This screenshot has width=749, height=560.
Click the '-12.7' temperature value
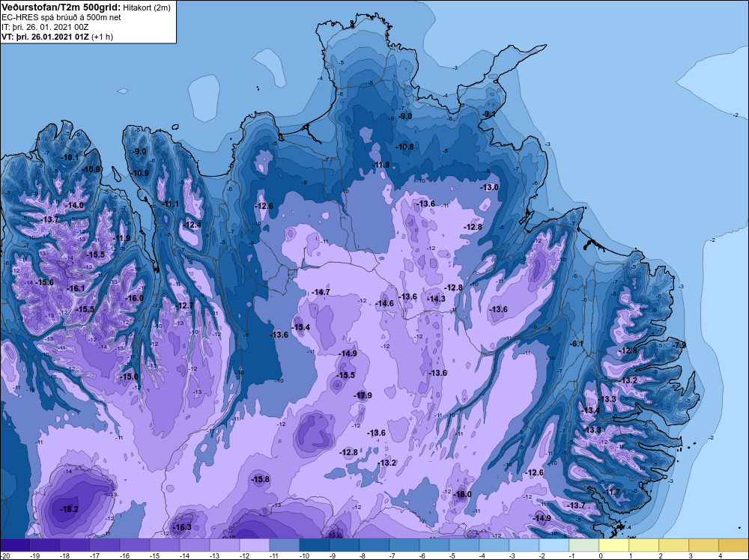184,305
